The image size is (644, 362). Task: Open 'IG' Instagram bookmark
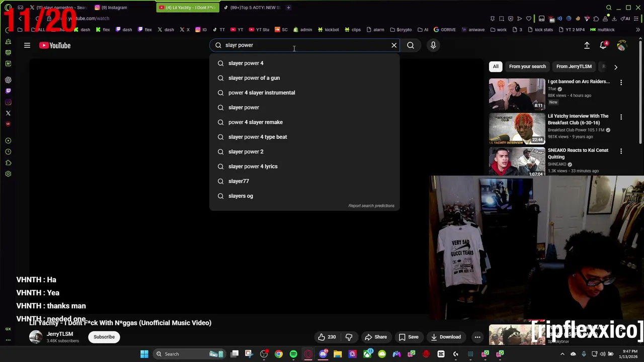click(201, 30)
